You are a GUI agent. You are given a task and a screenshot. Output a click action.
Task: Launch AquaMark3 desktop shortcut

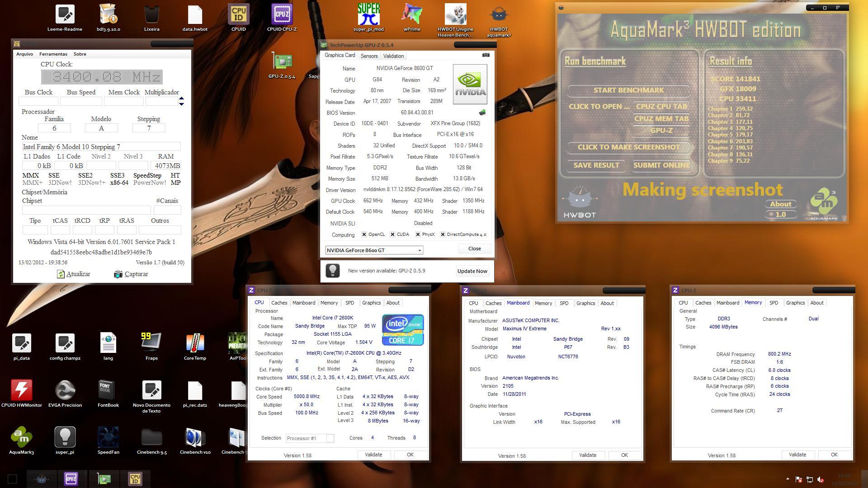(x=21, y=441)
